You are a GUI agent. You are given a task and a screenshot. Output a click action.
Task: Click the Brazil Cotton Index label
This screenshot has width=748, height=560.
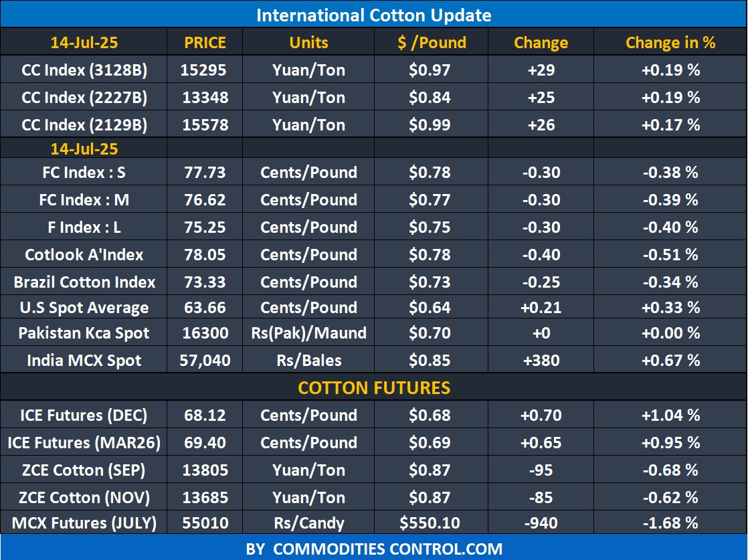pos(84,282)
